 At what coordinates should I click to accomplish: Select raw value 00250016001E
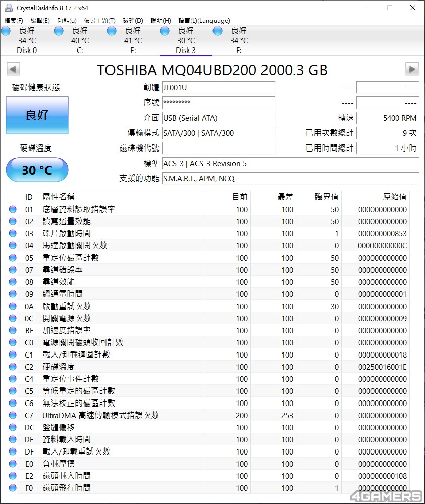click(x=382, y=367)
